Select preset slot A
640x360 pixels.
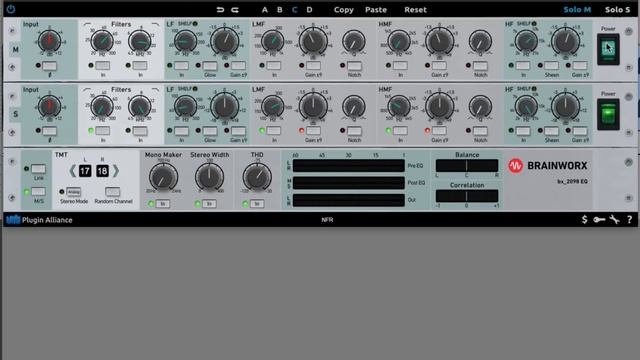[x=264, y=9]
